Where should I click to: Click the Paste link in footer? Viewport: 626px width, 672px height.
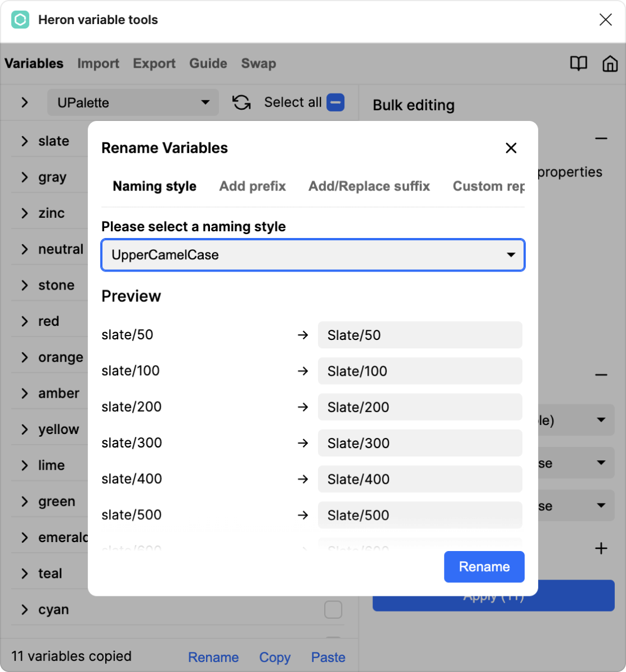pos(328,657)
